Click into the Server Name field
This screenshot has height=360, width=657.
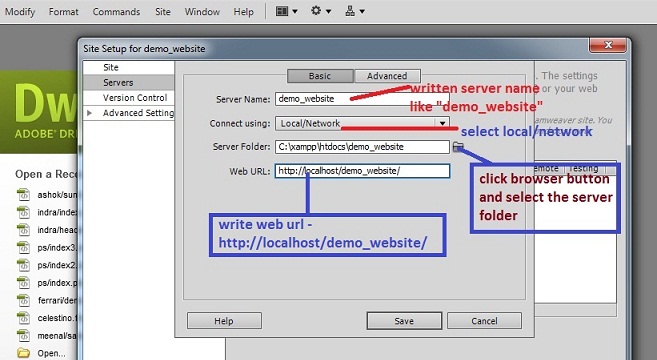click(362, 99)
